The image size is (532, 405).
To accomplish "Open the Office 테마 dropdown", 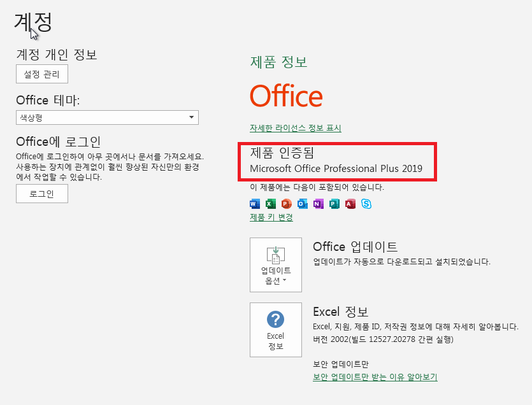I will pos(106,118).
